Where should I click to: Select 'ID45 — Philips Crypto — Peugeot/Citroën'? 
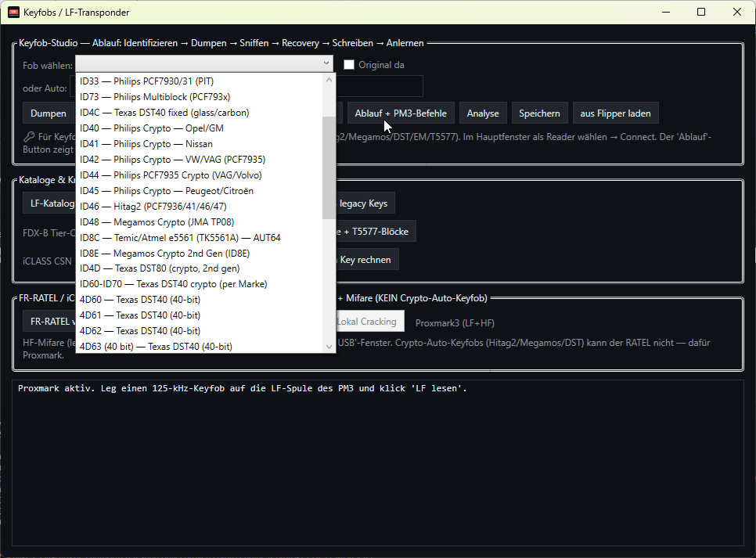point(199,190)
